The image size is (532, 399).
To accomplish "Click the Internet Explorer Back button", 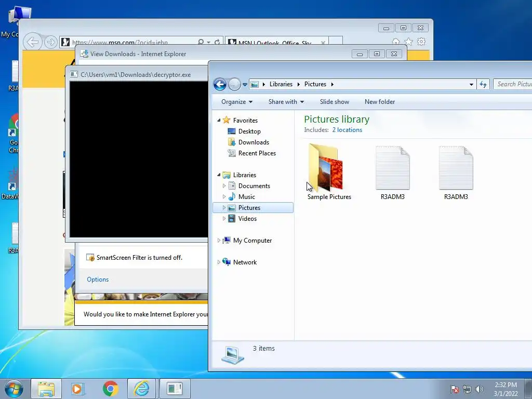I will [33, 42].
